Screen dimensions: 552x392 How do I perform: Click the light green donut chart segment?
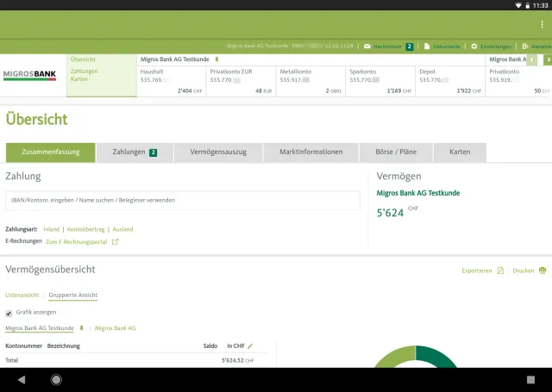pyautogui.click(x=395, y=356)
